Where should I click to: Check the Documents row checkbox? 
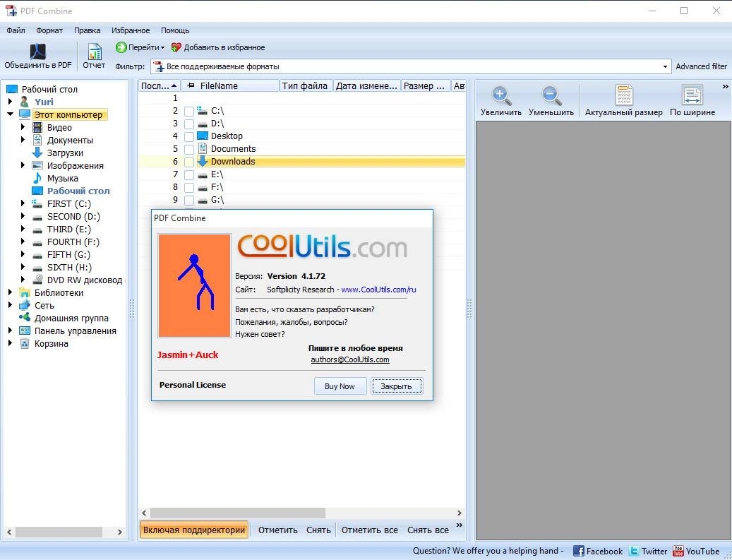(188, 150)
